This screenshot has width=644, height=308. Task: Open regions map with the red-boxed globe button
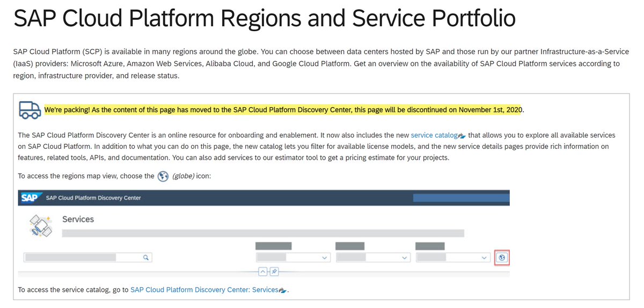point(502,257)
